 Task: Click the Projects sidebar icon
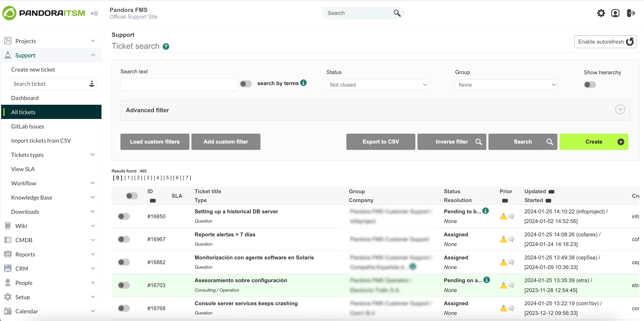click(x=8, y=41)
